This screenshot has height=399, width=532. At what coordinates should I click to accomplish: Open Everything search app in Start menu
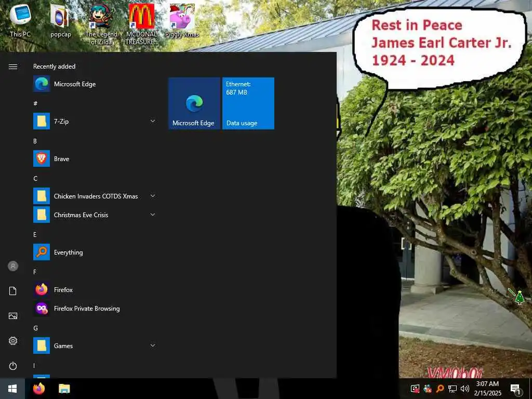[x=95, y=252]
